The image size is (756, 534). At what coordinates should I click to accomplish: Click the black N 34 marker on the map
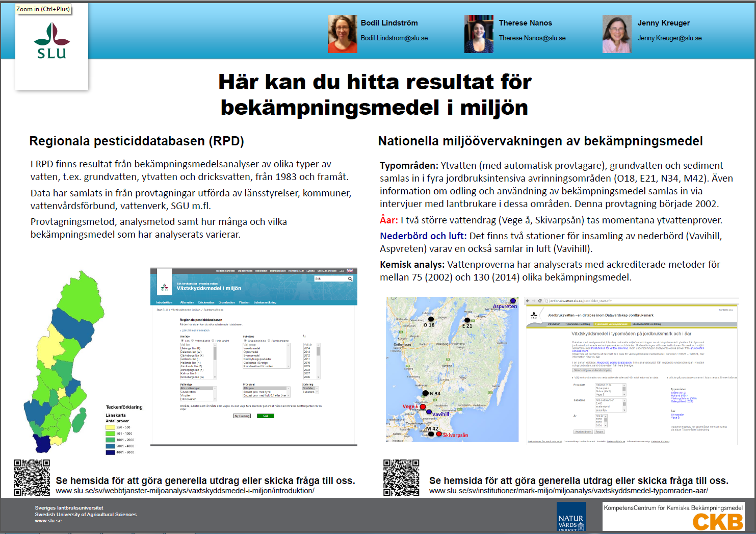click(x=426, y=393)
